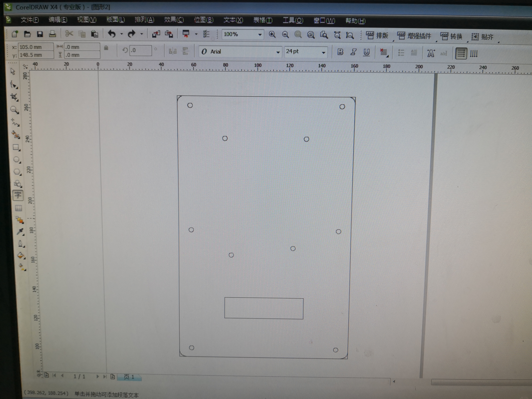532x399 pixels.
Task: Select the Smart fill tool
Action: (x=16, y=135)
